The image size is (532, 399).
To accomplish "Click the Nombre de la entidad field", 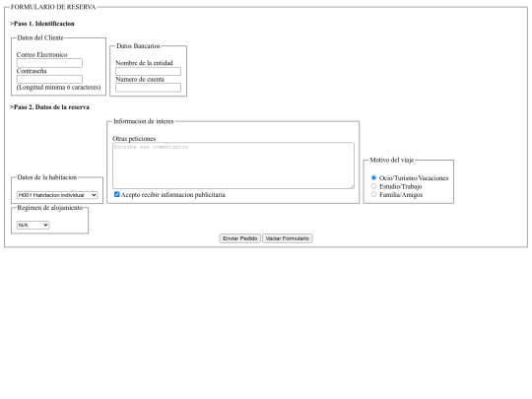I will (148, 71).
